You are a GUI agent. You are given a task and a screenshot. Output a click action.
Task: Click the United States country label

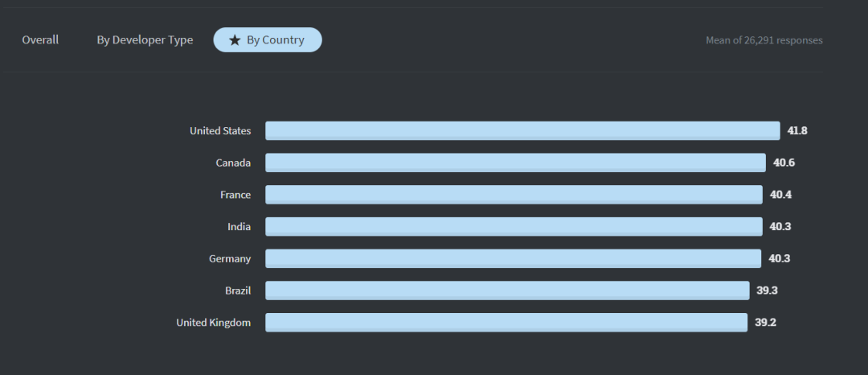pyautogui.click(x=220, y=130)
